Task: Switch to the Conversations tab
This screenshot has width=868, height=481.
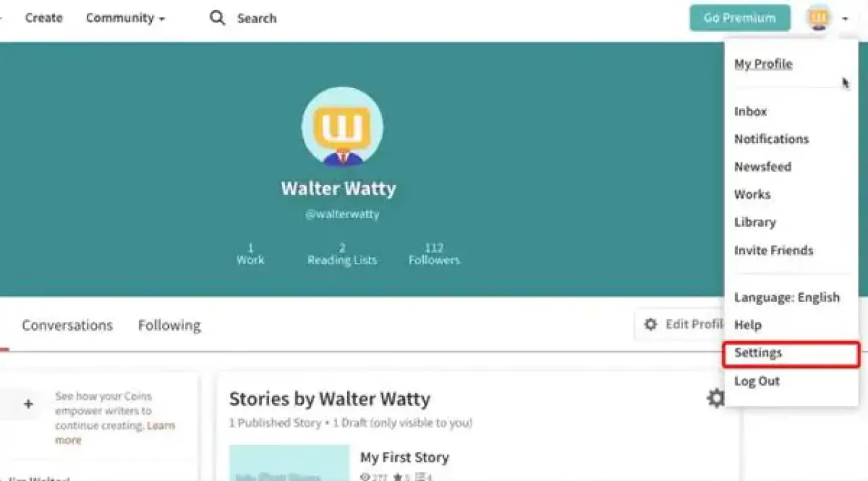Action: click(x=67, y=325)
